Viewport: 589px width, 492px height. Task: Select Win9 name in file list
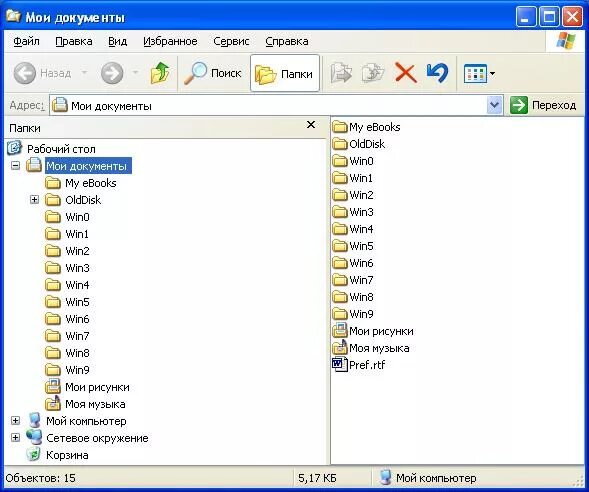click(x=361, y=314)
